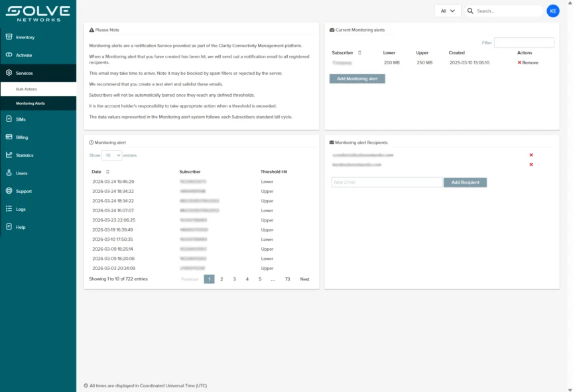Change the Show entries dropdown value
The image size is (573, 392).
(x=111, y=155)
